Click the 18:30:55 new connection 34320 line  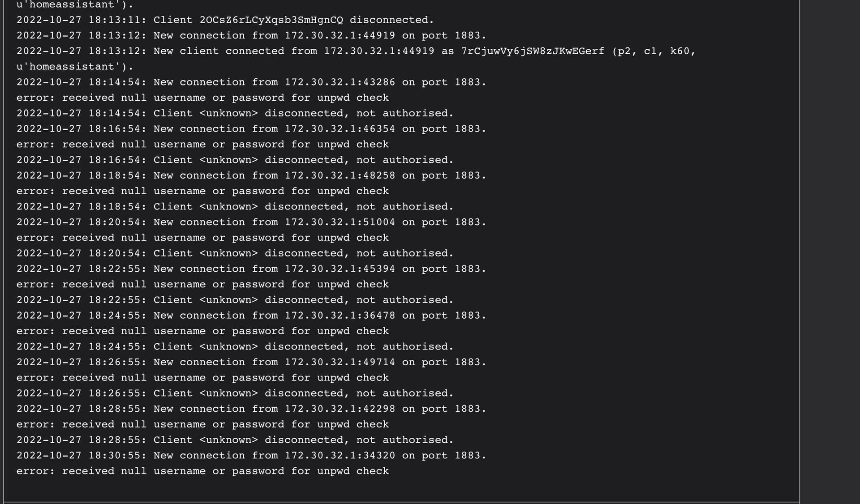(x=251, y=456)
